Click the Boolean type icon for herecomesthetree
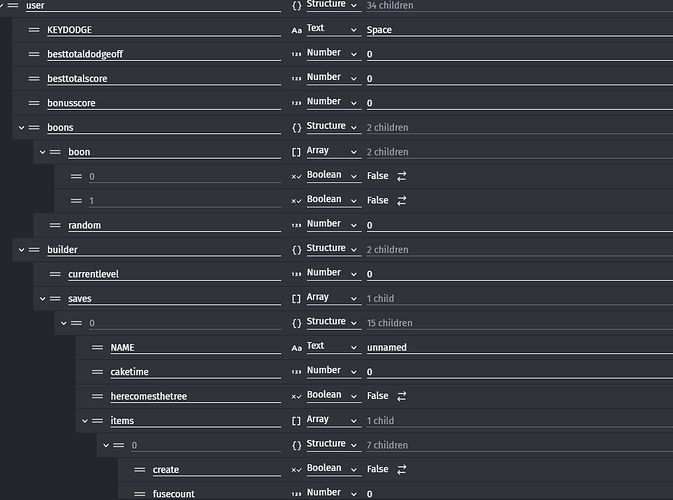Image resolution: width=673 pixels, height=500 pixels. pos(296,396)
